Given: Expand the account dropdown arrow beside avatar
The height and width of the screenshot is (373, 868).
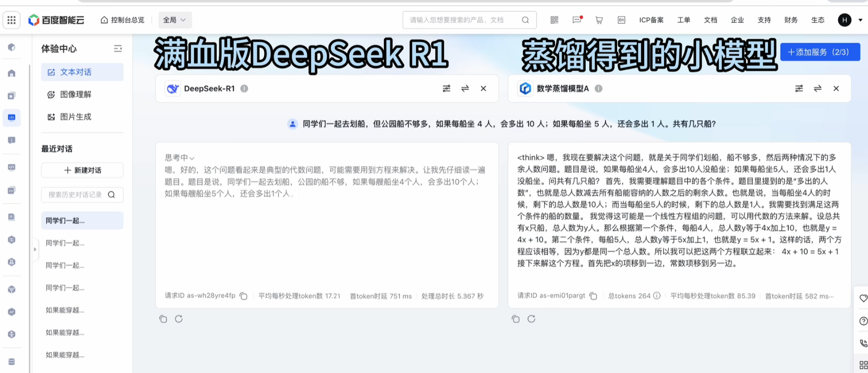Looking at the screenshot, I should [860, 20].
